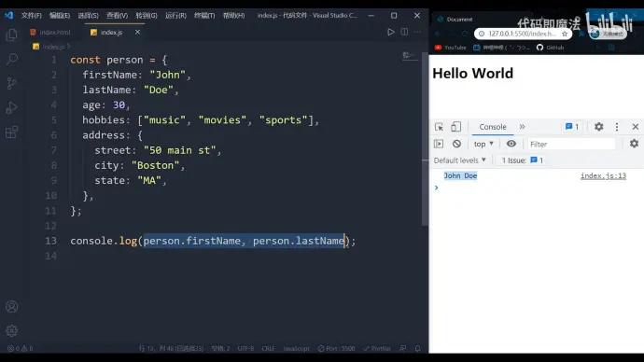
Task: Open the top context dropdown
Action: click(x=483, y=144)
